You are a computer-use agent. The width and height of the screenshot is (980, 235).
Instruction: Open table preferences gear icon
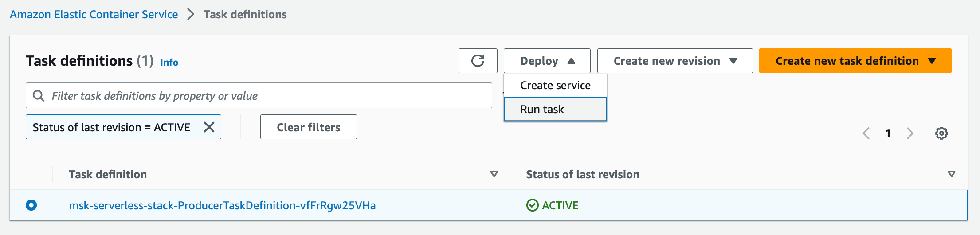(x=941, y=133)
